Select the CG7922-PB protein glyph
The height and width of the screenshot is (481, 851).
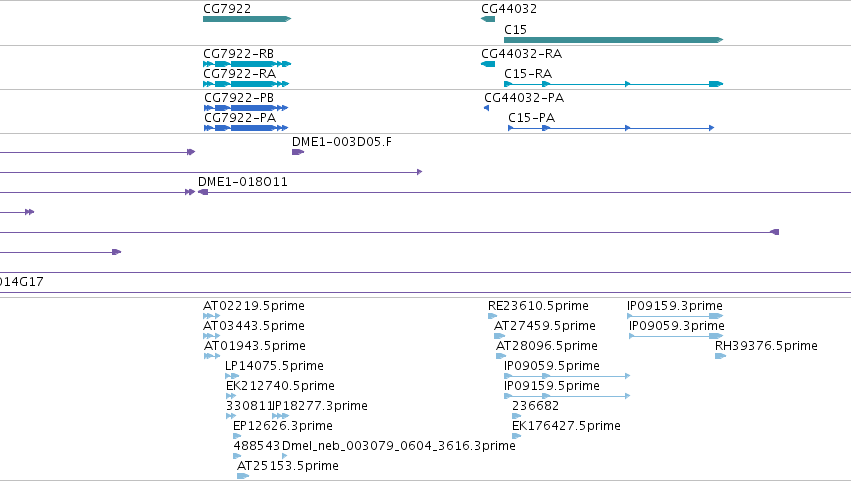pyautogui.click(x=246, y=108)
